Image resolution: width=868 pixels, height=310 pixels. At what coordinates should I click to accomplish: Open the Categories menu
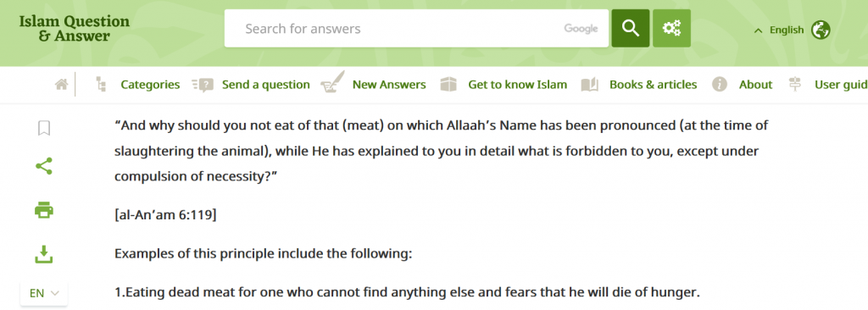(150, 85)
